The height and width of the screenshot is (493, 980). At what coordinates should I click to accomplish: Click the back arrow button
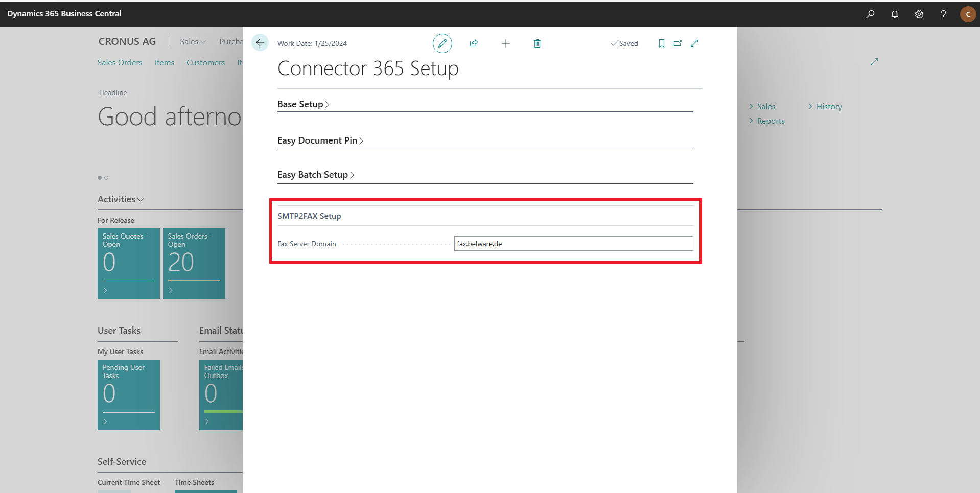[260, 43]
